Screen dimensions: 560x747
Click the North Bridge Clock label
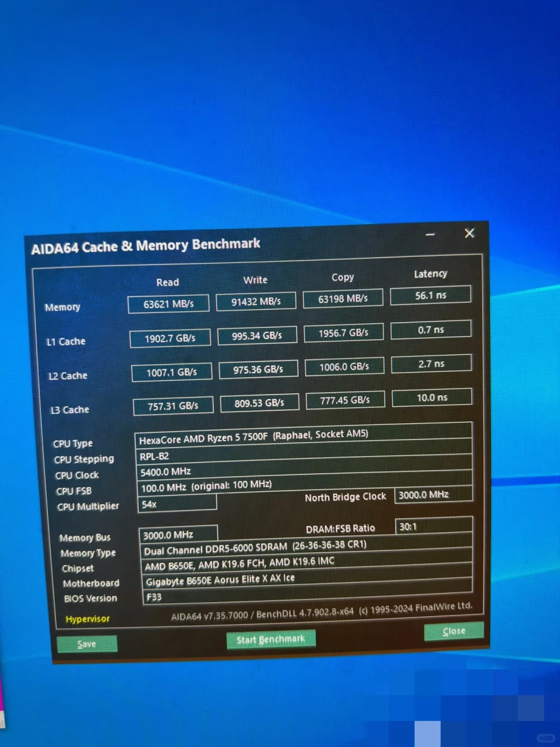[345, 497]
